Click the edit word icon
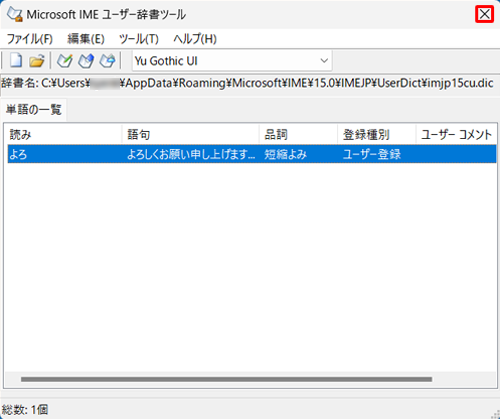 click(86, 61)
